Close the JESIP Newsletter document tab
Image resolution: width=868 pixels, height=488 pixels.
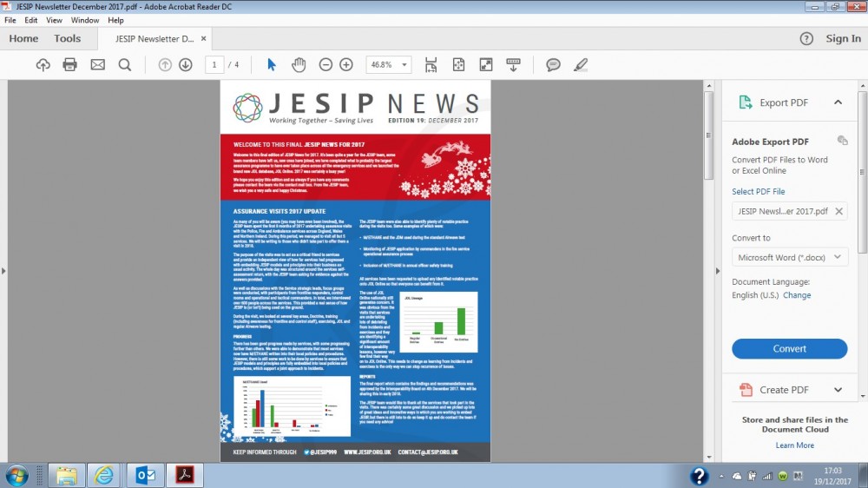(x=204, y=39)
